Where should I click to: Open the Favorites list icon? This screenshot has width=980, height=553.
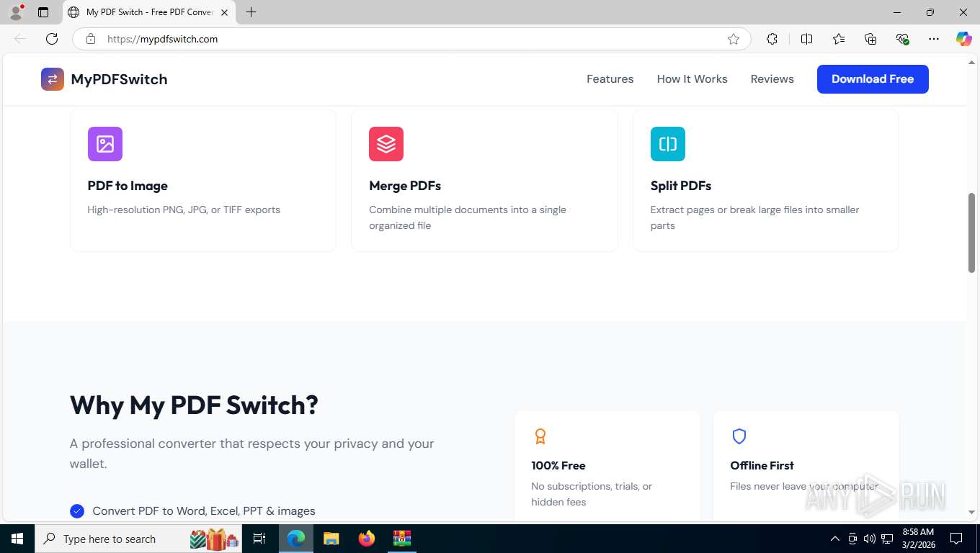click(x=839, y=39)
